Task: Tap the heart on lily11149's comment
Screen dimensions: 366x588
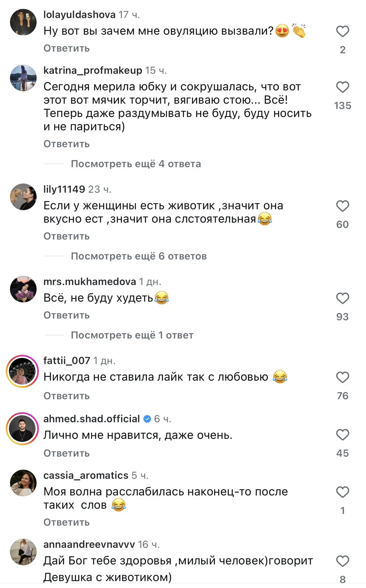Action: [x=342, y=206]
